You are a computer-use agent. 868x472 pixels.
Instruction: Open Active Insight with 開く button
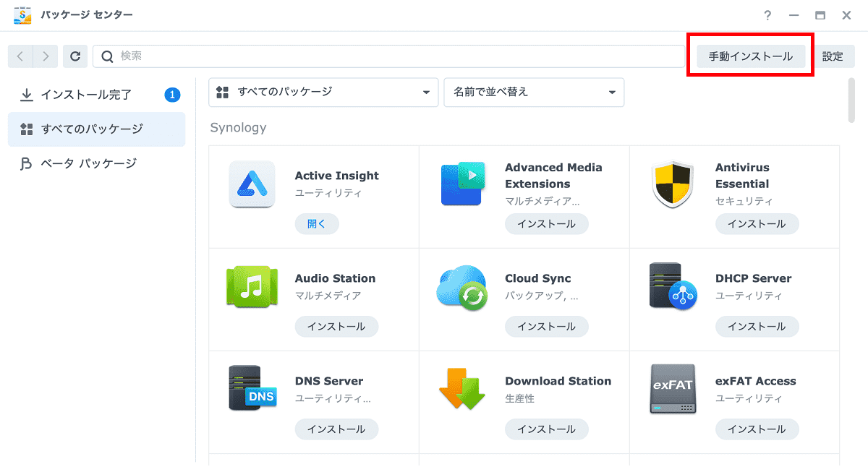click(317, 224)
